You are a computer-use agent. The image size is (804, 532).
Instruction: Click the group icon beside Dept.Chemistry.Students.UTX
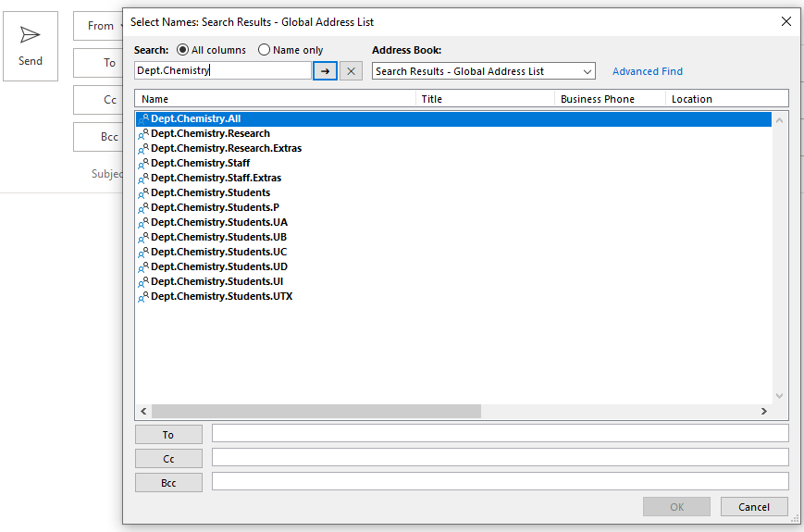[143, 297]
